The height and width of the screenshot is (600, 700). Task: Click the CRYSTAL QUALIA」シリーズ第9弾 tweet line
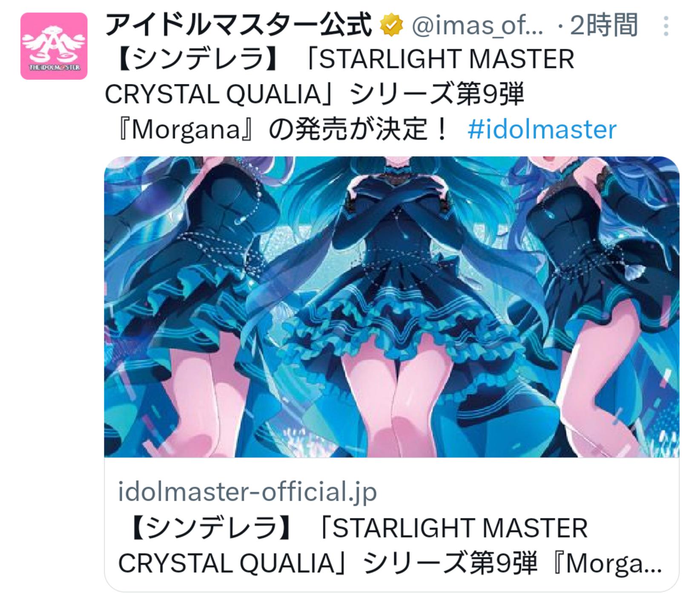[314, 94]
